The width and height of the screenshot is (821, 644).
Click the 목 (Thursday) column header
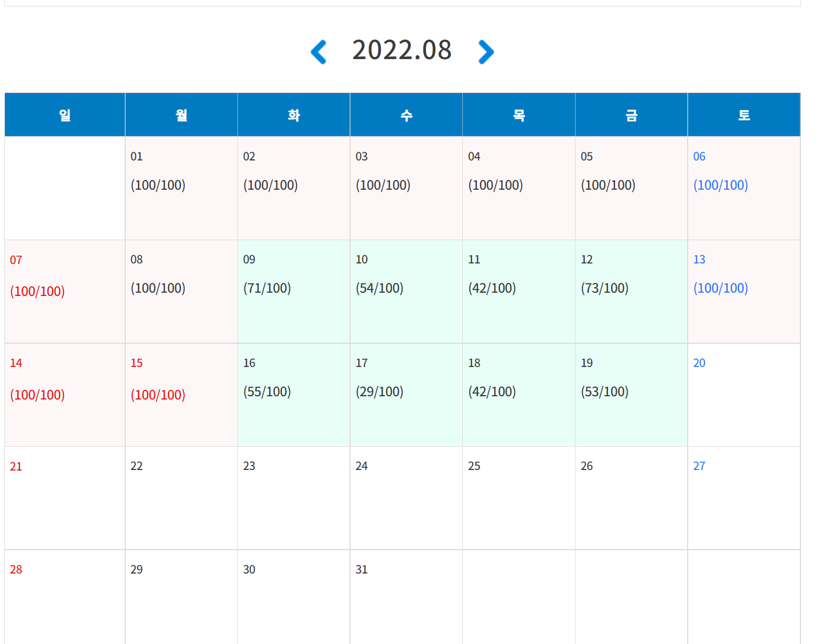coord(519,115)
